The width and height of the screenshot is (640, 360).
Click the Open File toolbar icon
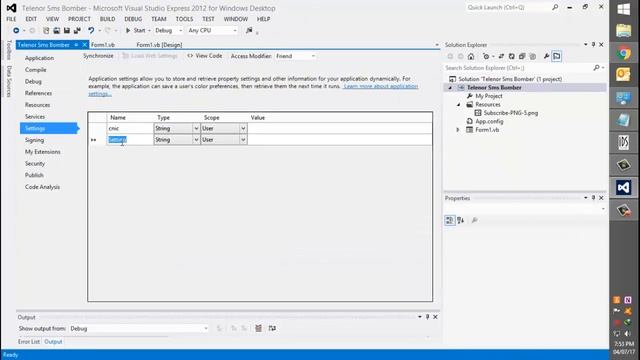pos(56,31)
